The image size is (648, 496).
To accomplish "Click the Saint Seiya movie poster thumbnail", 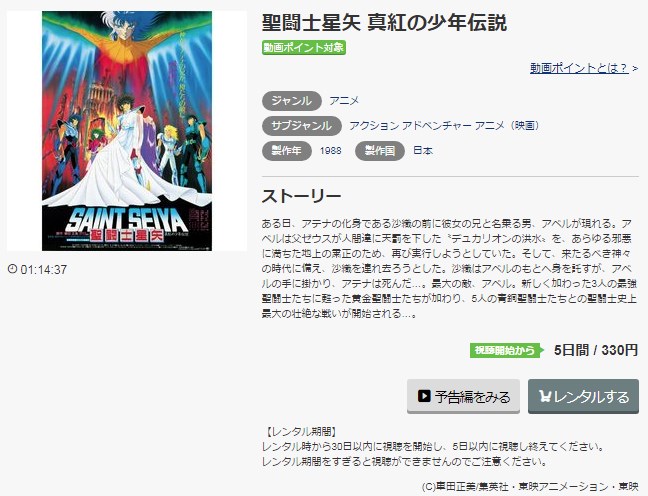I will [127, 131].
